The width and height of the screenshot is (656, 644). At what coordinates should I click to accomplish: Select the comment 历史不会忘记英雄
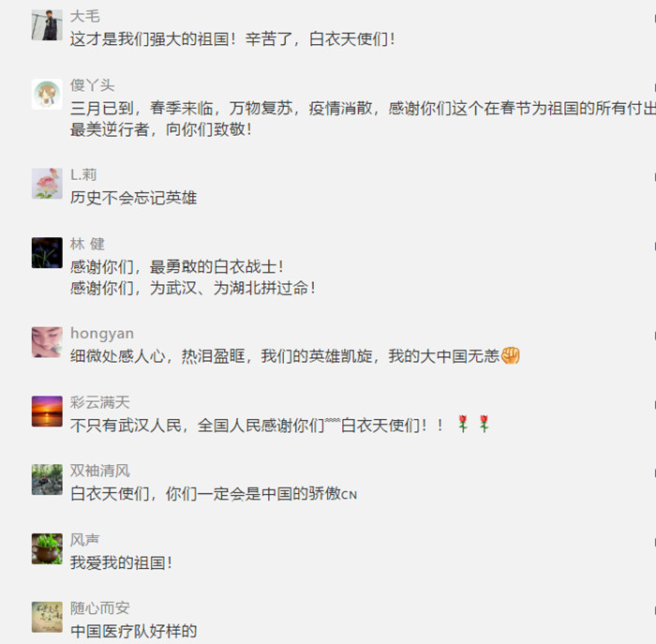pyautogui.click(x=133, y=198)
